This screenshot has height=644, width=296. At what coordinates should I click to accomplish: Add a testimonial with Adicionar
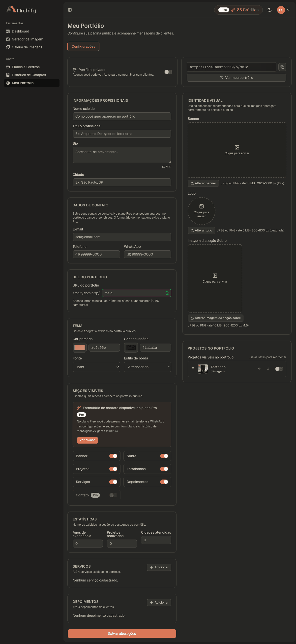pos(159,603)
